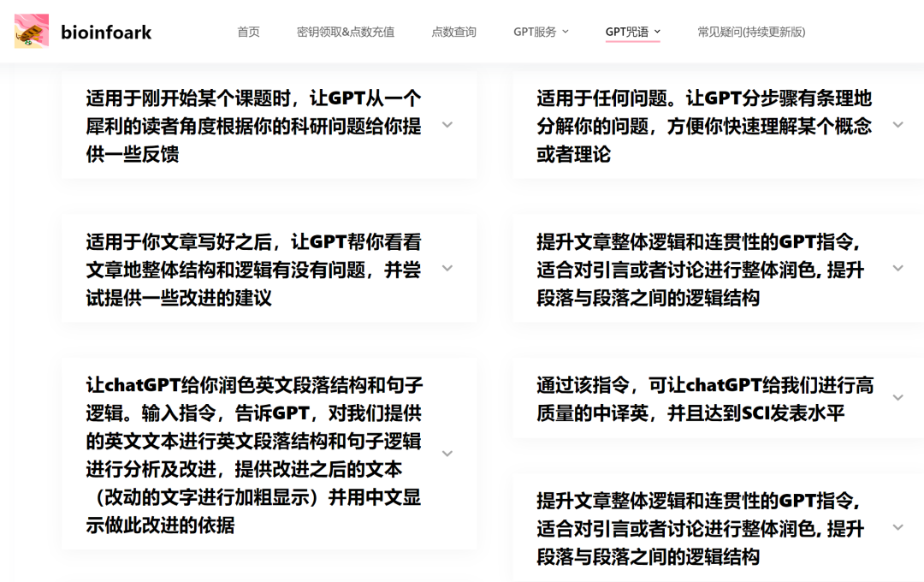
Task: Click heading 适用于你文章写好之后 text
Action: (253, 270)
